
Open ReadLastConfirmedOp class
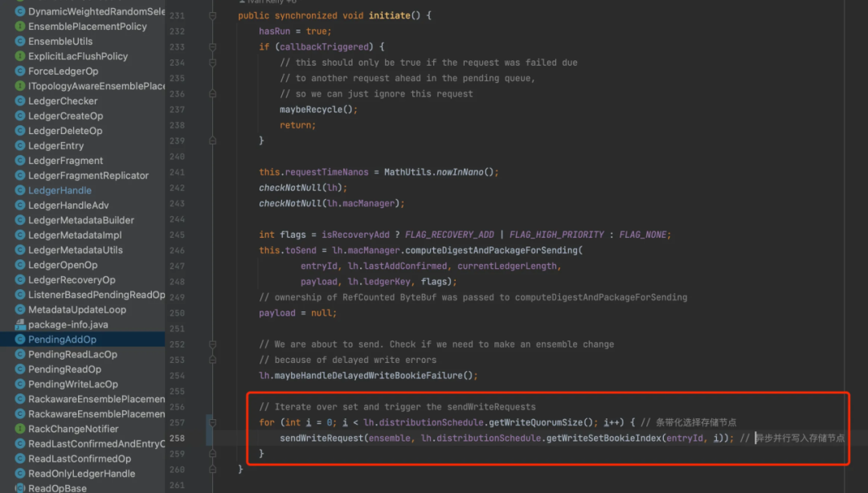tap(80, 458)
